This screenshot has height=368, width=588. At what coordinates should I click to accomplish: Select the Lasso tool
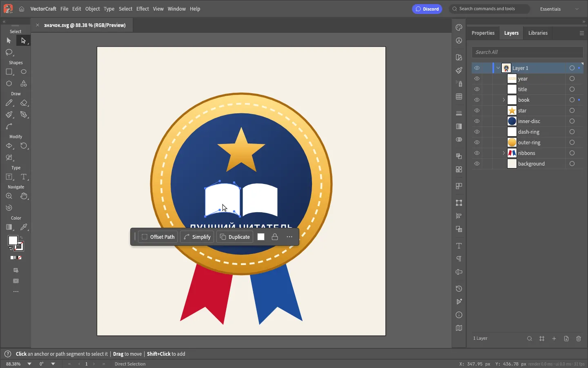[9, 52]
